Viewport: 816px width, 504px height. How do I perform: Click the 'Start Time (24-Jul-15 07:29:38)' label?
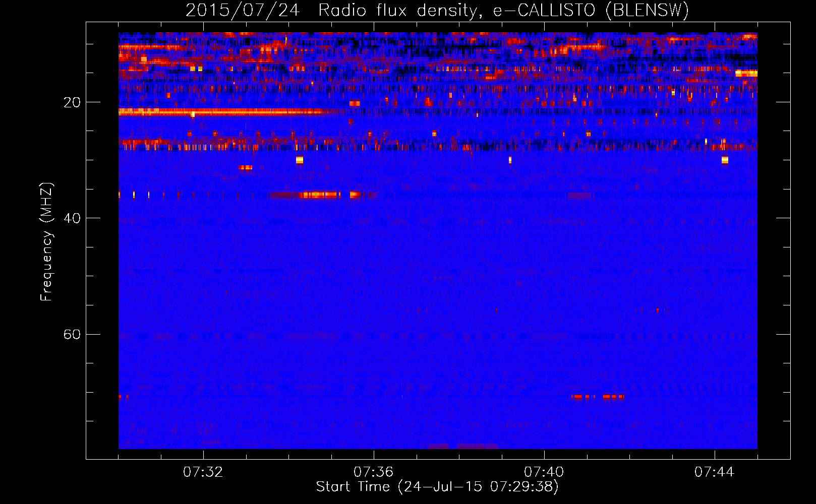437,487
